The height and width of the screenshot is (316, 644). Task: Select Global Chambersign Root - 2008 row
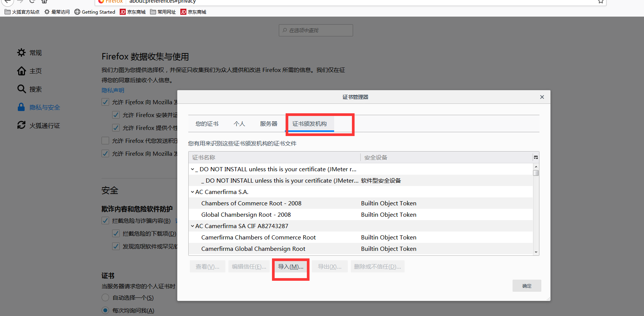(361, 215)
